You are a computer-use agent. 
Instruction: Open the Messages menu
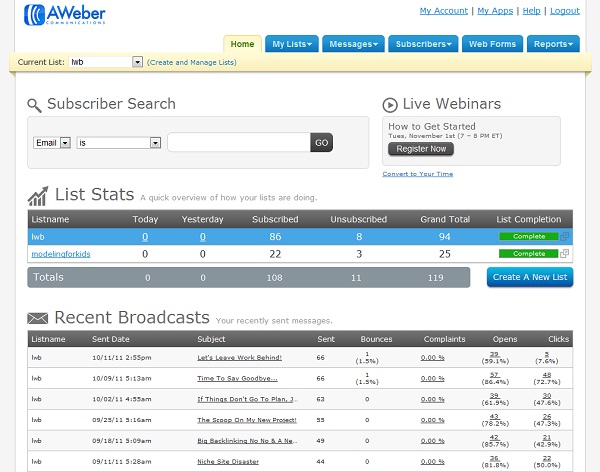point(353,44)
